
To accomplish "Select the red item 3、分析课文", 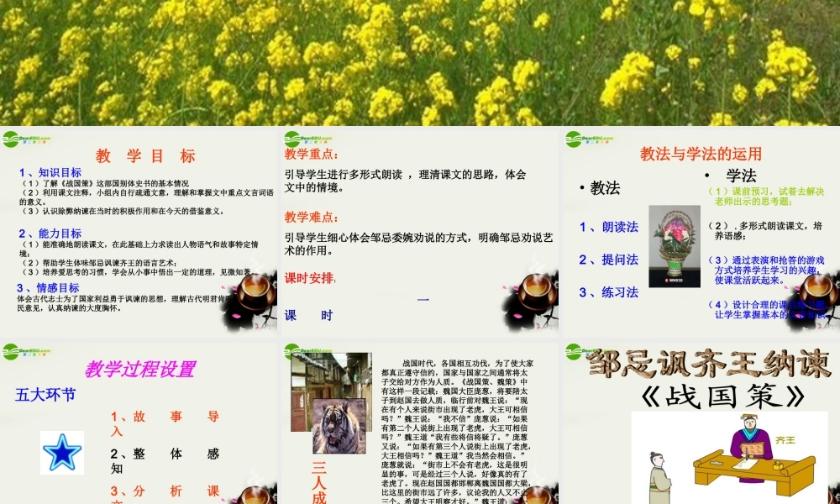I will (165, 495).
